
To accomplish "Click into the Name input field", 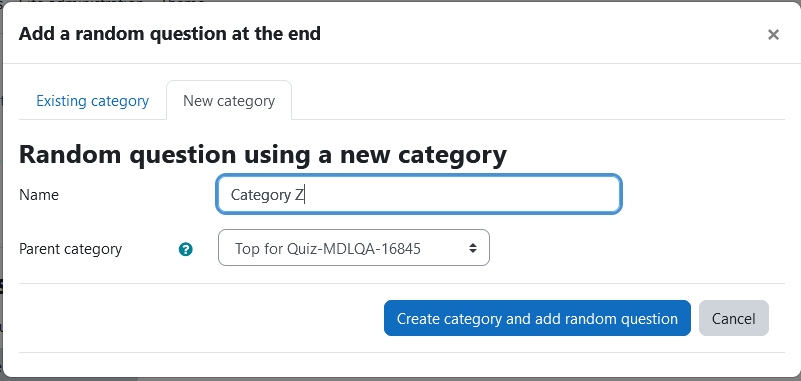I will tap(419, 194).
